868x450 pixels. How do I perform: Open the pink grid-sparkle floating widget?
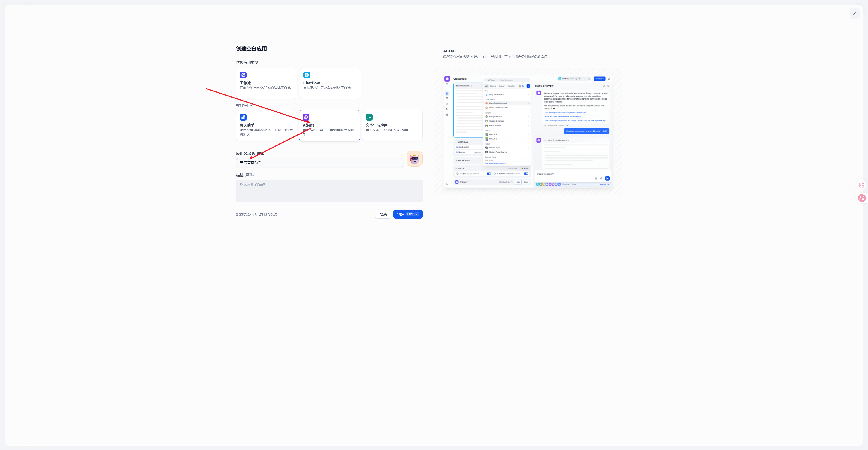[862, 185]
